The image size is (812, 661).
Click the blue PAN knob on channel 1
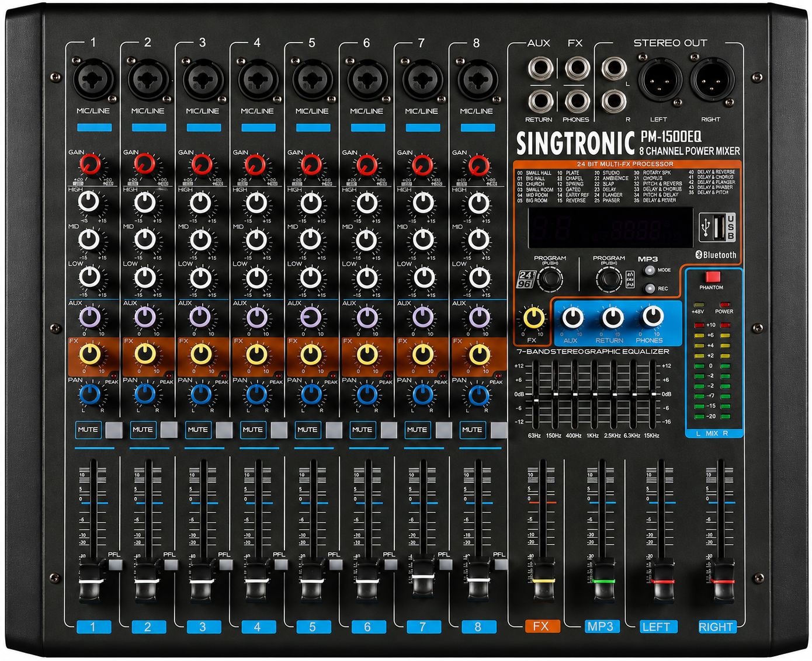(x=90, y=395)
